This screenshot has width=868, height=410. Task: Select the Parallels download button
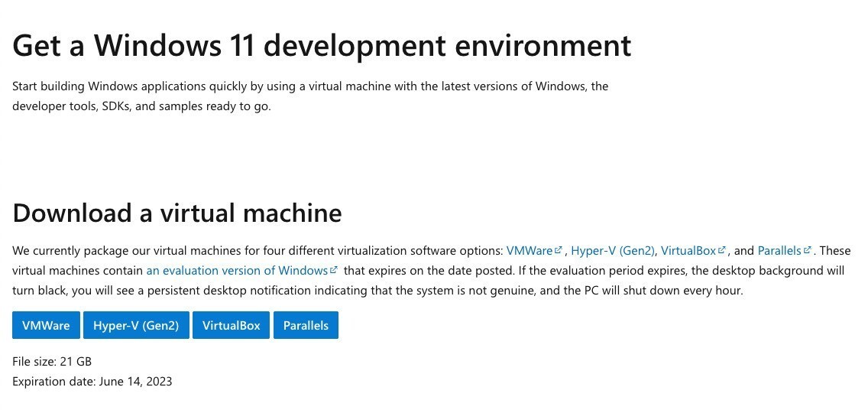pyautogui.click(x=306, y=325)
